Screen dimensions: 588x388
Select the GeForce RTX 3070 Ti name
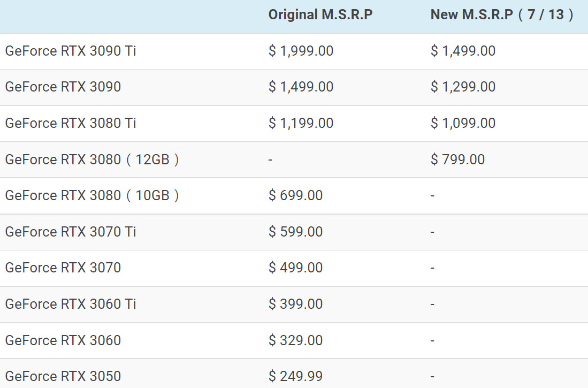[71, 232]
